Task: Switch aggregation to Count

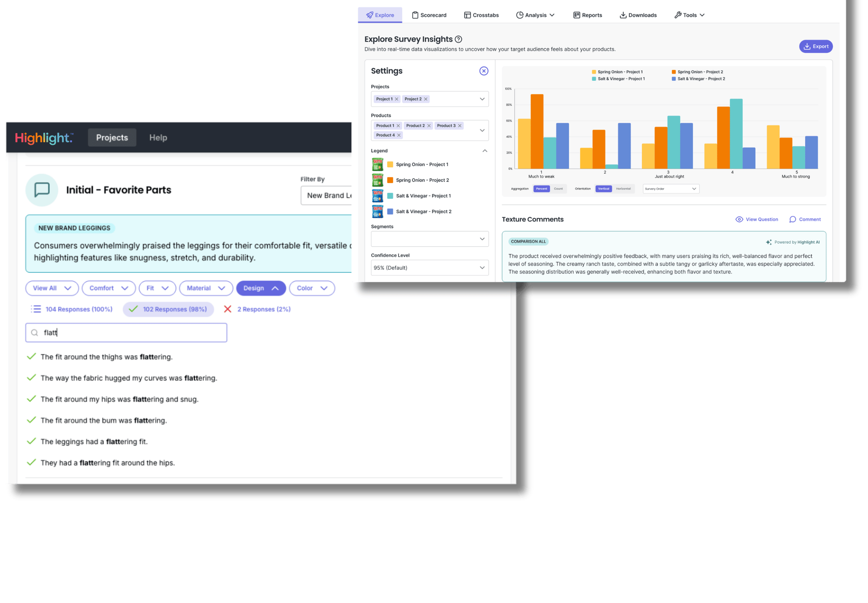Action: (558, 189)
